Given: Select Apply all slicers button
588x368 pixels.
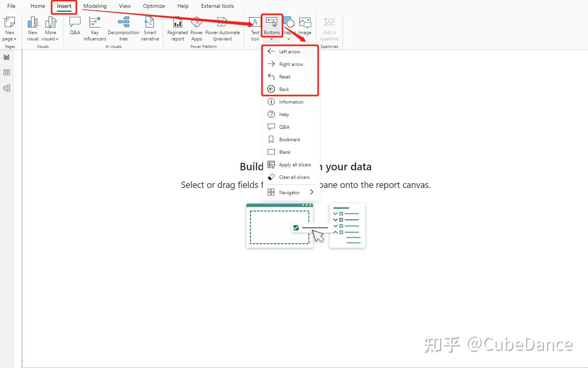Looking at the screenshot, I should (x=295, y=164).
